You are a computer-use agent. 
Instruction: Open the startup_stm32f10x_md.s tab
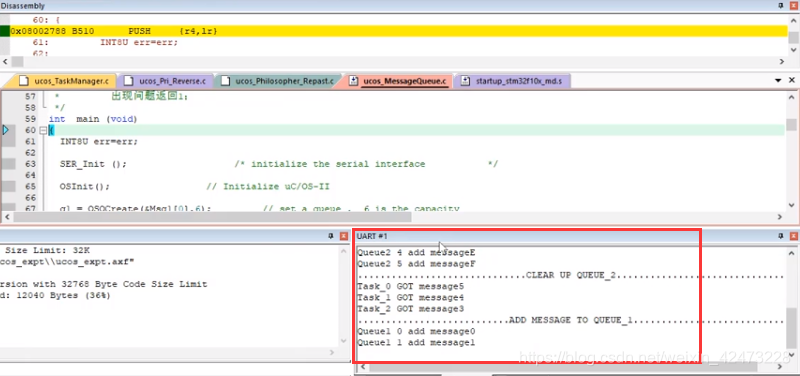click(513, 81)
